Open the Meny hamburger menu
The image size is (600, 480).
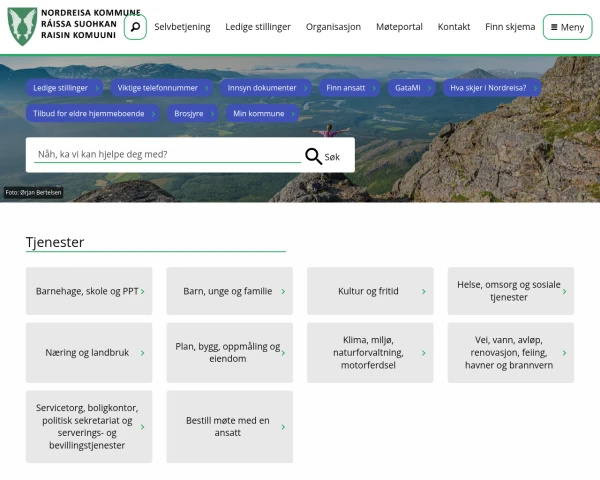pos(567,27)
